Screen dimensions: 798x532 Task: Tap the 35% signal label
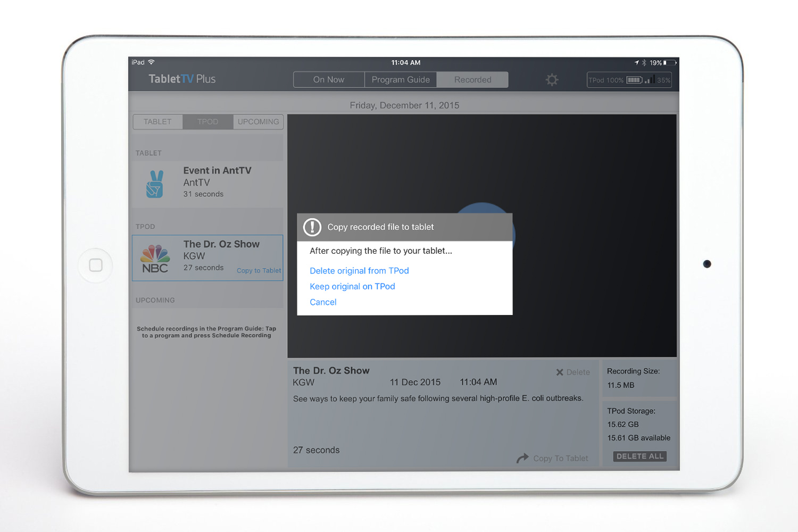[663, 80]
